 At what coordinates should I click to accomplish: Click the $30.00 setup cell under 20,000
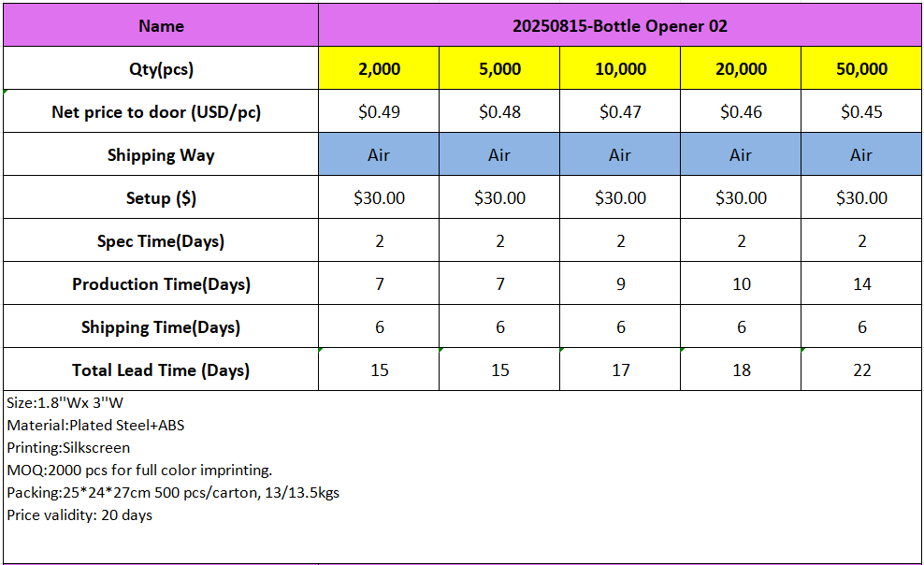[x=741, y=198]
